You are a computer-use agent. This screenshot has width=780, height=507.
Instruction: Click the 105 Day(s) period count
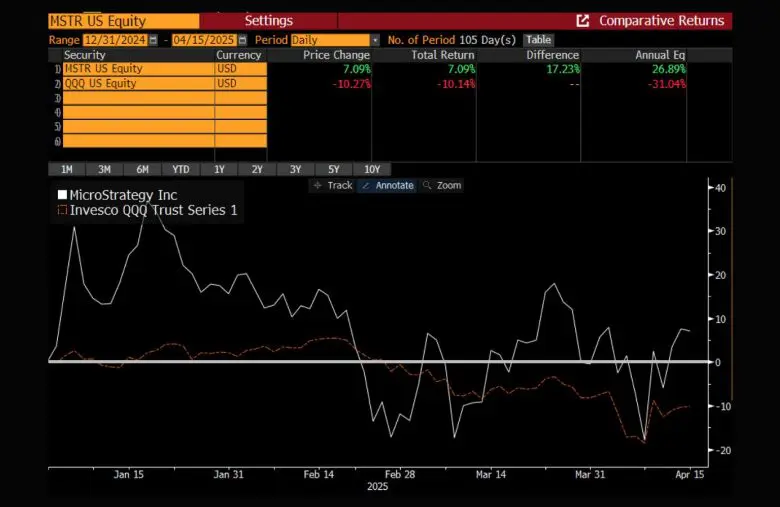point(488,40)
